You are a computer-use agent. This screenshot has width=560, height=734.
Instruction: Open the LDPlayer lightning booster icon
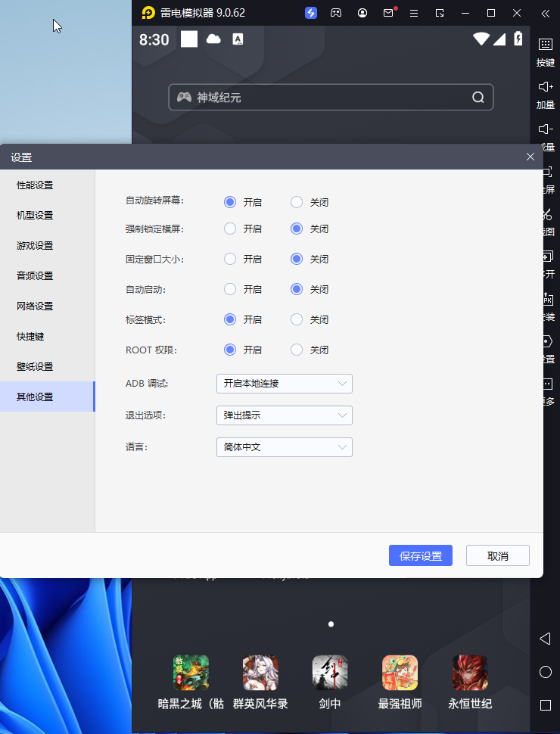[x=311, y=13]
